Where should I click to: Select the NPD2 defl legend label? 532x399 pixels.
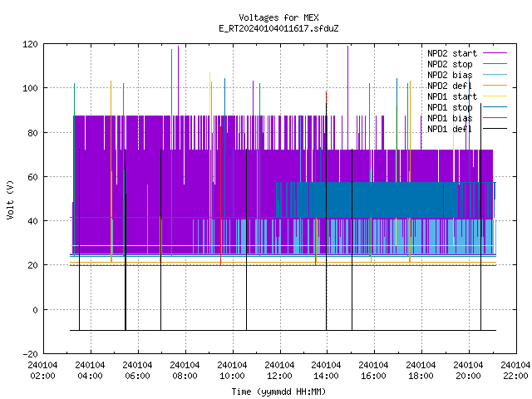[450, 86]
